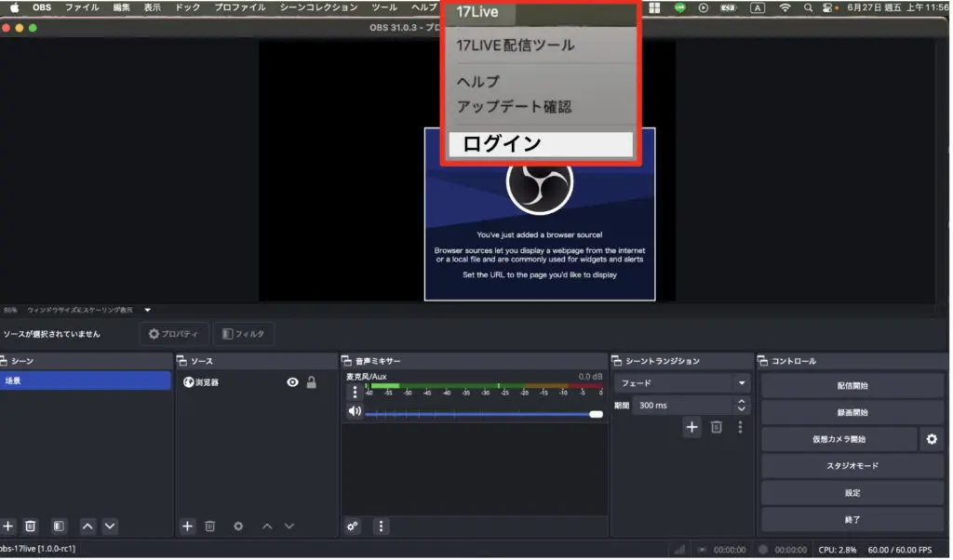Open ファイル menu
Viewport: 953px width, 560px height.
[82, 7]
